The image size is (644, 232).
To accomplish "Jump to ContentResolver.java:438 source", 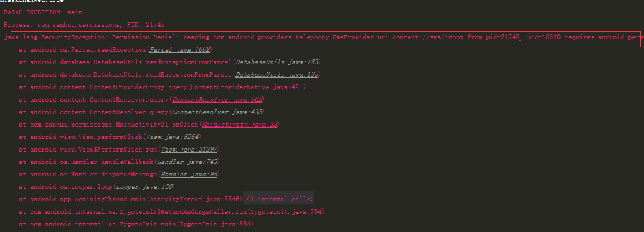I will (x=217, y=112).
